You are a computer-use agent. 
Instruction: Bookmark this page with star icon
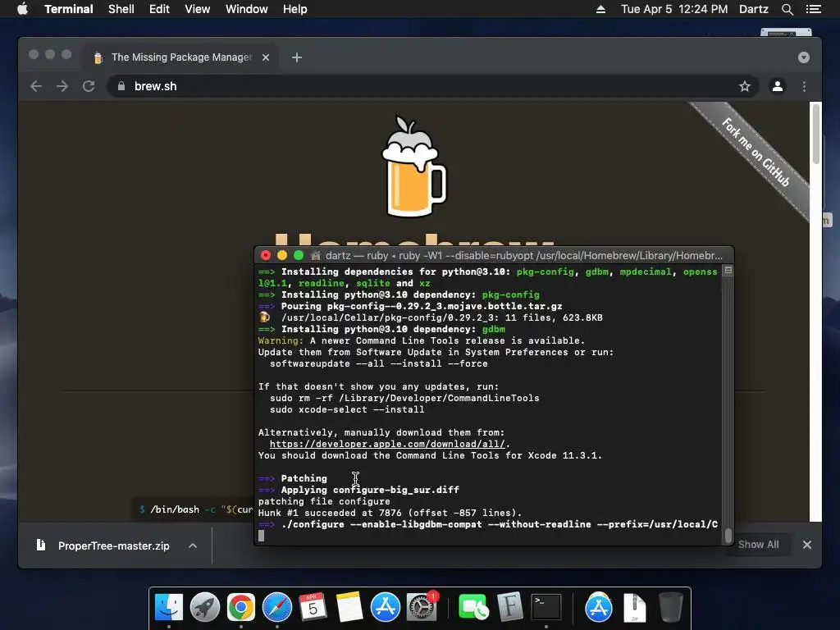[x=745, y=86]
